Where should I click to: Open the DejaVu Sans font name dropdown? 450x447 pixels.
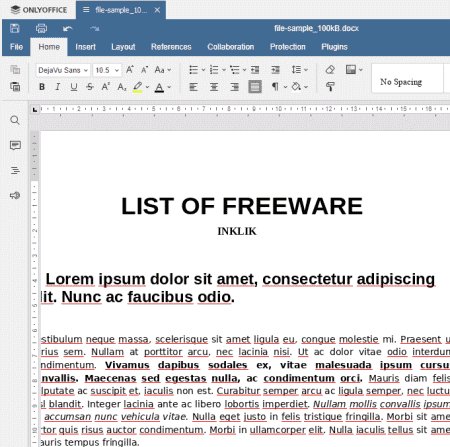[63, 70]
